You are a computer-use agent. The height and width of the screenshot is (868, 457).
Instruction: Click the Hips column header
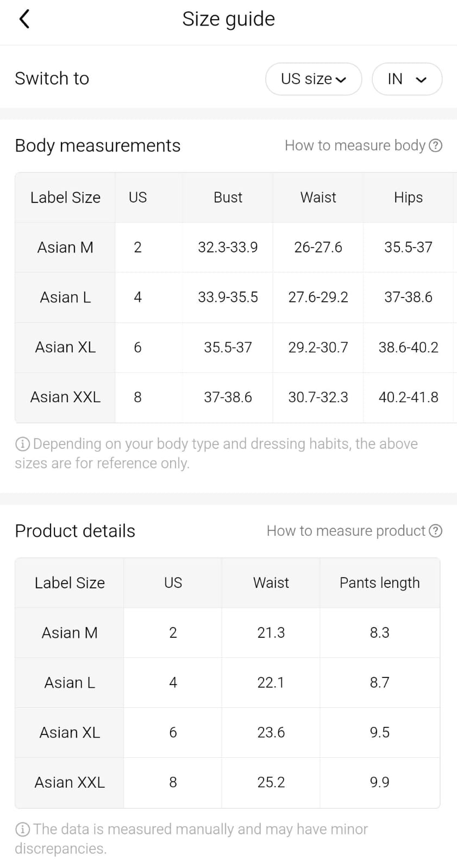408,198
